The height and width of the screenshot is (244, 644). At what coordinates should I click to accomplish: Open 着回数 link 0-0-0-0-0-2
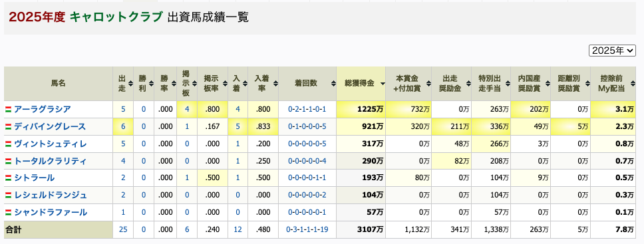307,195
